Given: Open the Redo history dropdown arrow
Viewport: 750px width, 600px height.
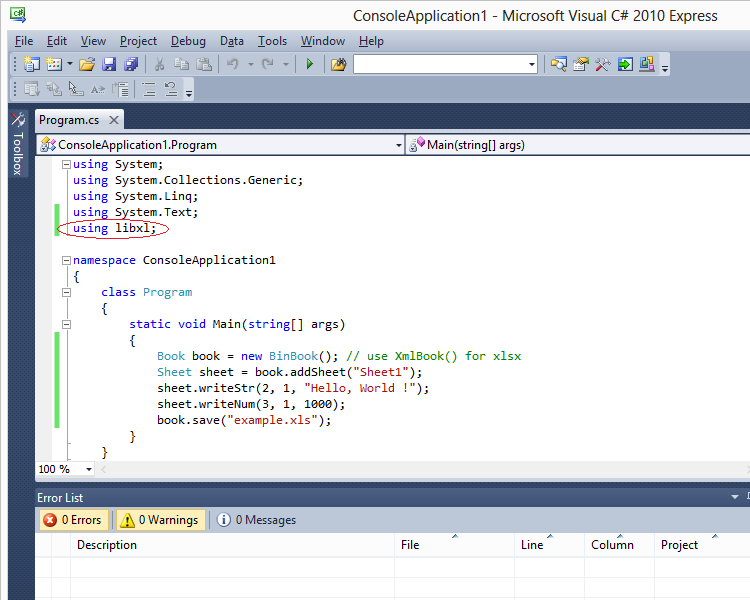Looking at the screenshot, I should click(x=286, y=64).
